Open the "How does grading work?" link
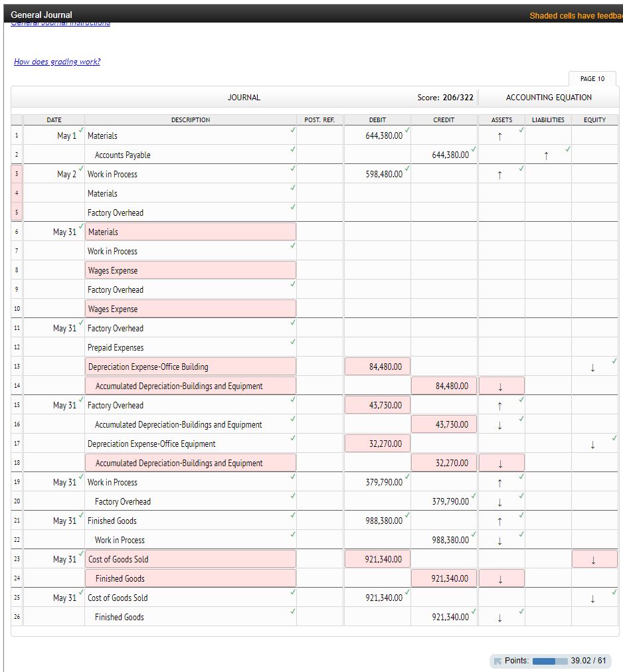The height and width of the screenshot is (672, 623). 58,62
